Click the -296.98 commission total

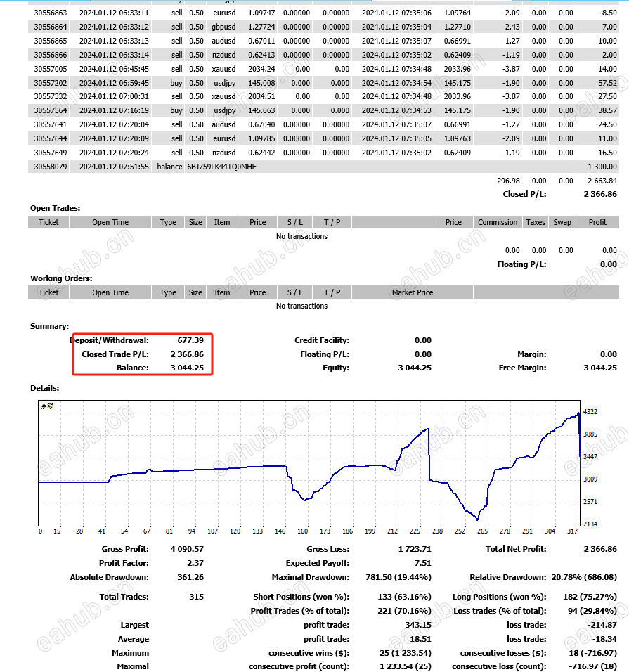(507, 181)
